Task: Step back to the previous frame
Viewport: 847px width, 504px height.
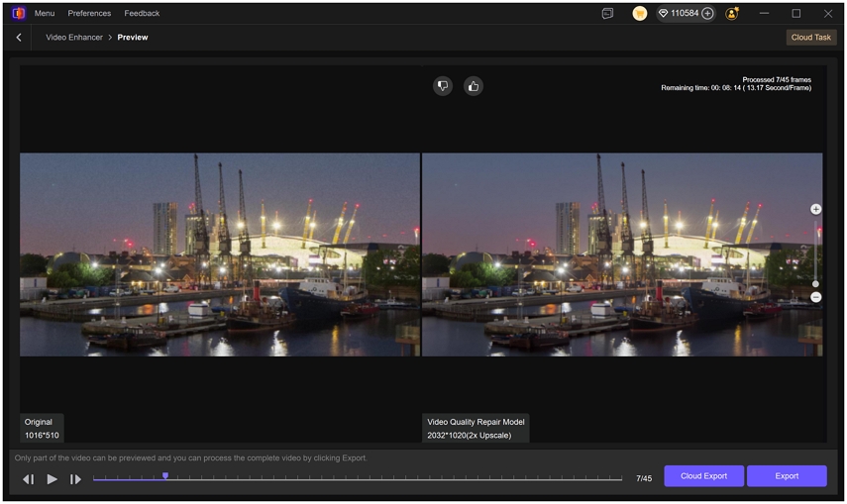Action: point(28,479)
